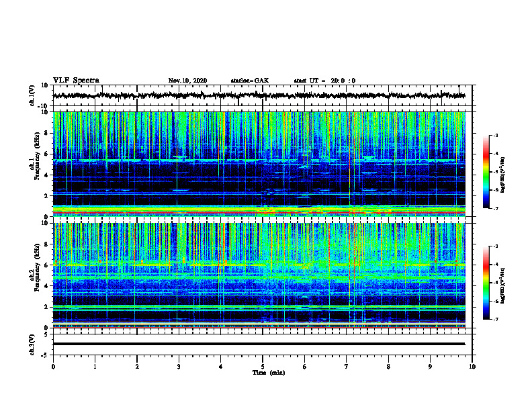532x411 pixels.
Task: Click time-axis tick label "5"
Action: pos(263,367)
